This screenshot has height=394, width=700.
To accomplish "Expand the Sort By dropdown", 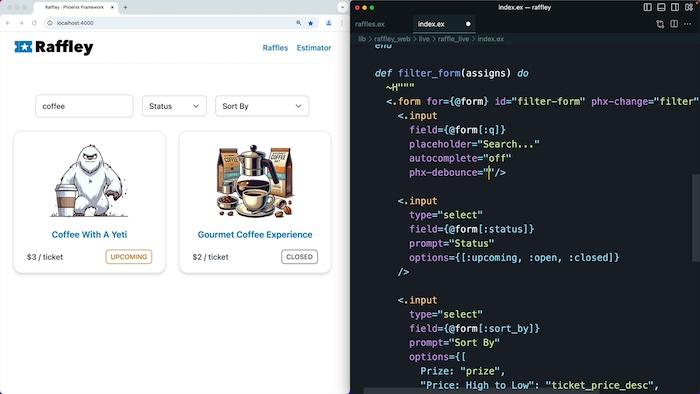I will pos(262,106).
